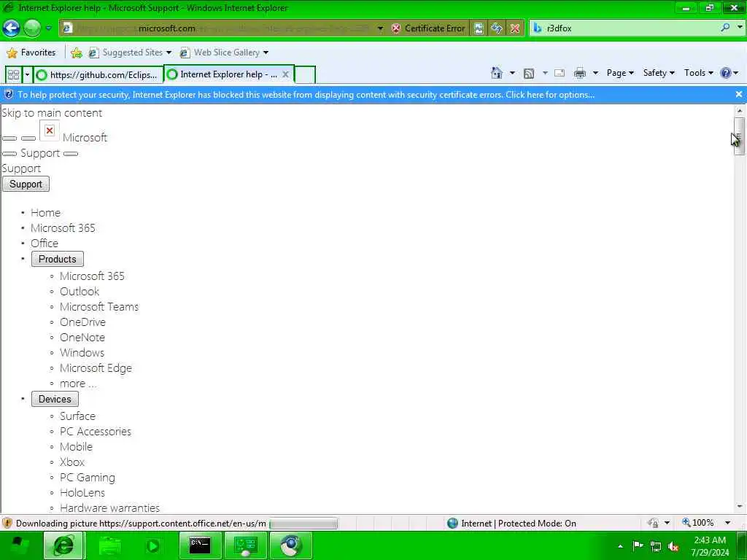
Task: Expand the Products button
Action: click(57, 259)
